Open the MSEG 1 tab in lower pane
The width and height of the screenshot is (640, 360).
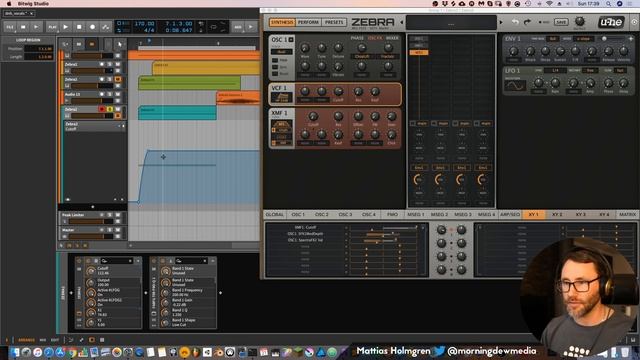(x=416, y=214)
